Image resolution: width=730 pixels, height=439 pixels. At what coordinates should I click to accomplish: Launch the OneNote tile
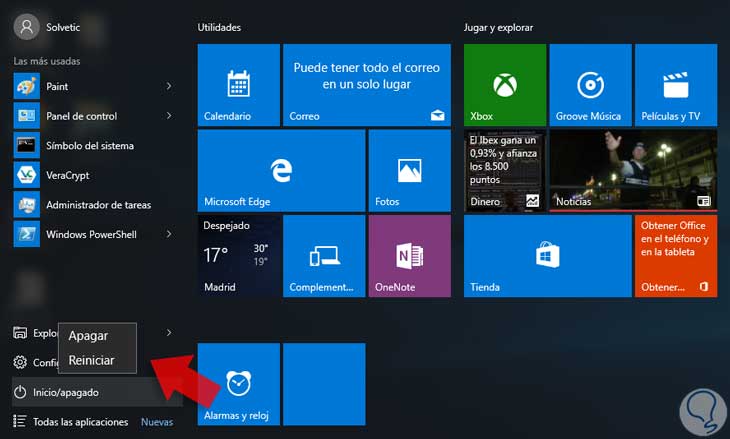[410, 256]
